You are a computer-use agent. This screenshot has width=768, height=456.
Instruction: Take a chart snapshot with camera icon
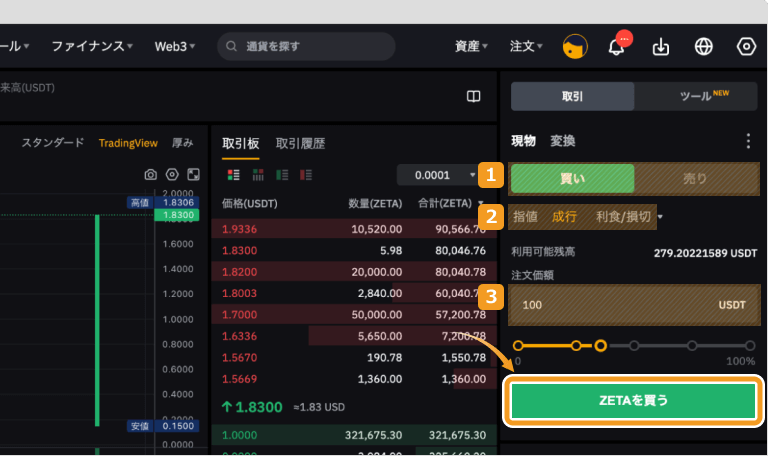coord(151,174)
